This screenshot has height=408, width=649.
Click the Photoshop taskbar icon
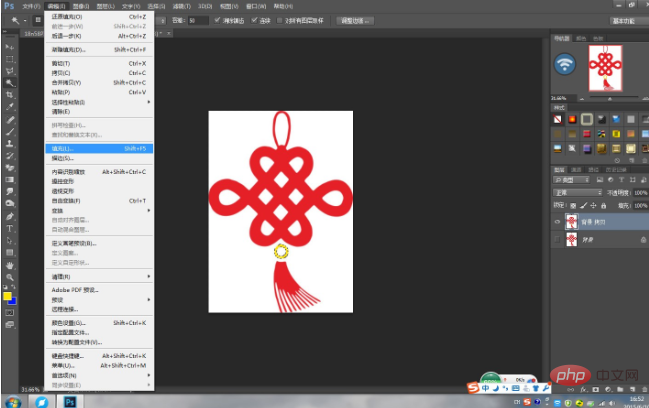pyautogui.click(x=70, y=402)
